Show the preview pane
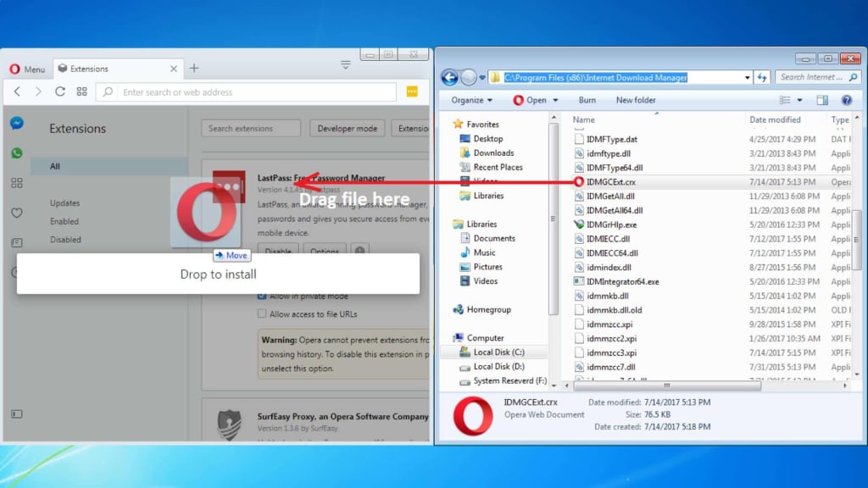868x488 pixels. 822,100
